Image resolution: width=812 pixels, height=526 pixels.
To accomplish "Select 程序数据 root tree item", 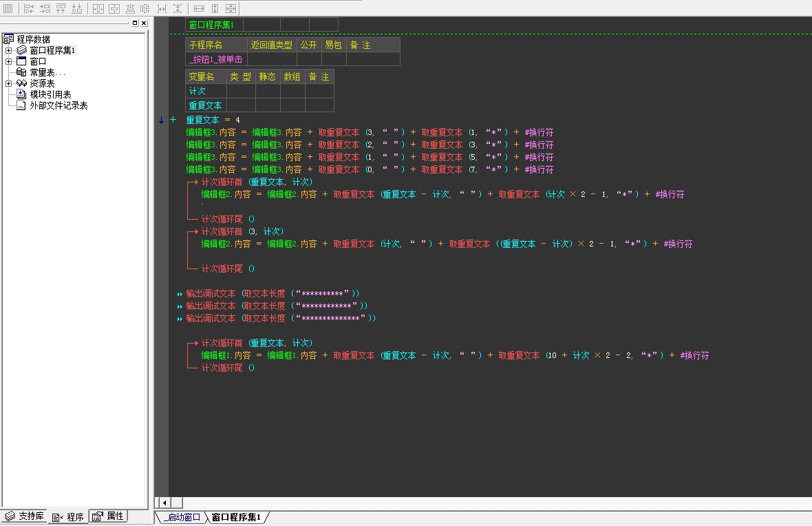I will click(x=33, y=39).
